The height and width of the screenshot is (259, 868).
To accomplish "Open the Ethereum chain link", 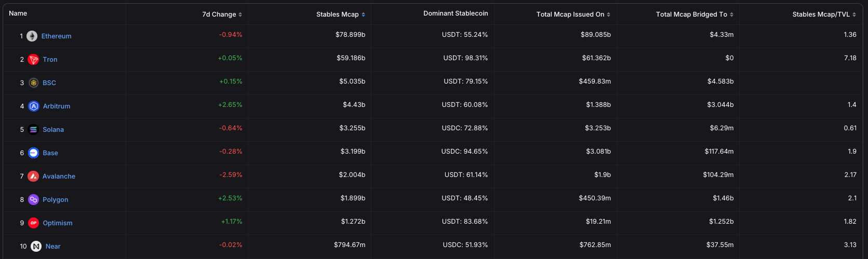I will (57, 36).
